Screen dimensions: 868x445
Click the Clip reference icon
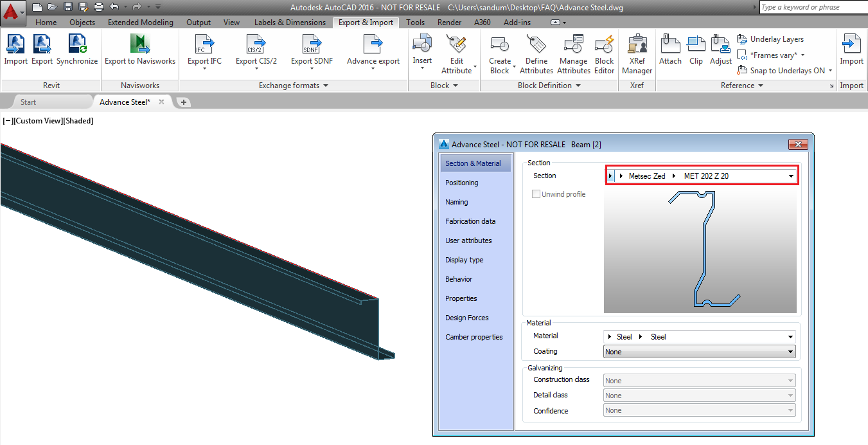pos(696,44)
